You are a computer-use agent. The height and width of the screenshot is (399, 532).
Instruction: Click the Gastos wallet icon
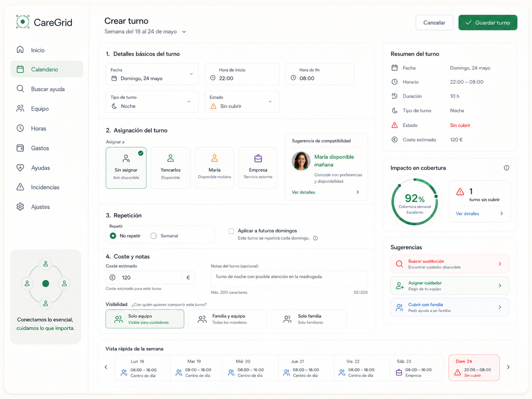[20, 148]
